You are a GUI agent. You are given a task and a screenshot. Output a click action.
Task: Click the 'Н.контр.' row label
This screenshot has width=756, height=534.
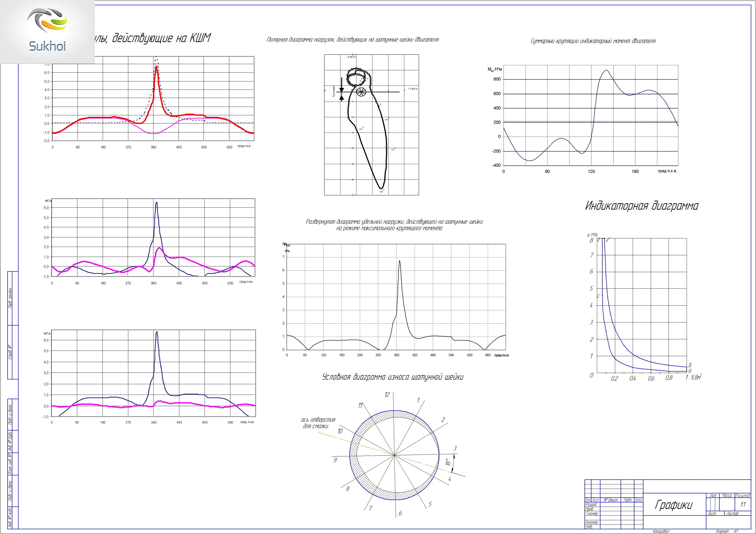(592, 523)
